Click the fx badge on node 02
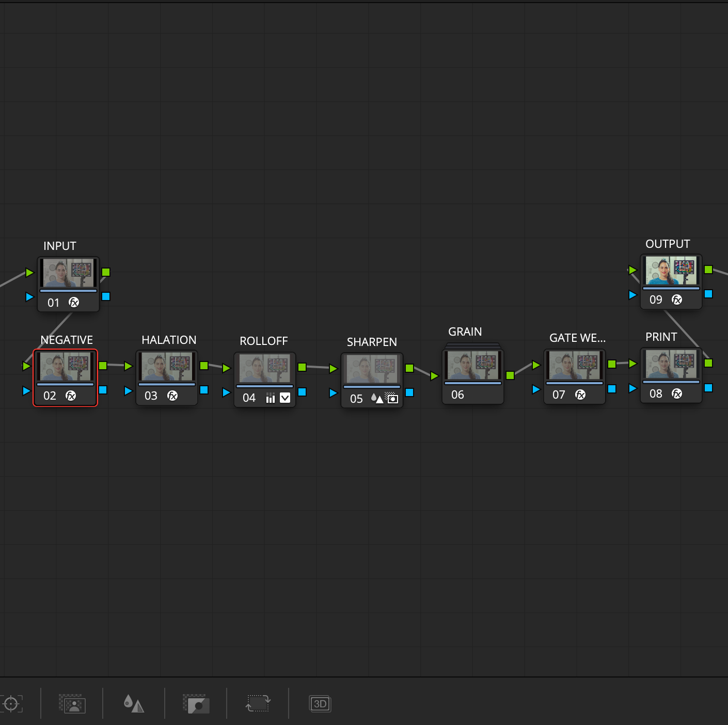 (71, 396)
